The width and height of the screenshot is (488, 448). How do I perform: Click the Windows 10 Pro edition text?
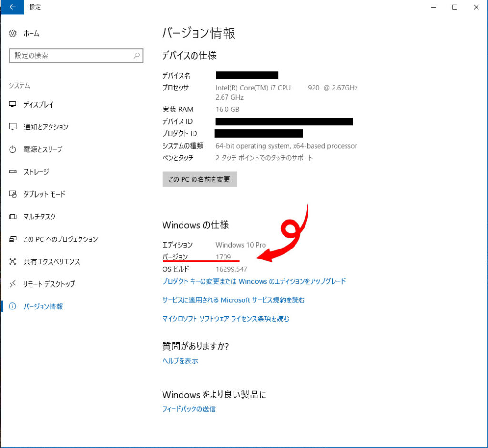coord(241,245)
